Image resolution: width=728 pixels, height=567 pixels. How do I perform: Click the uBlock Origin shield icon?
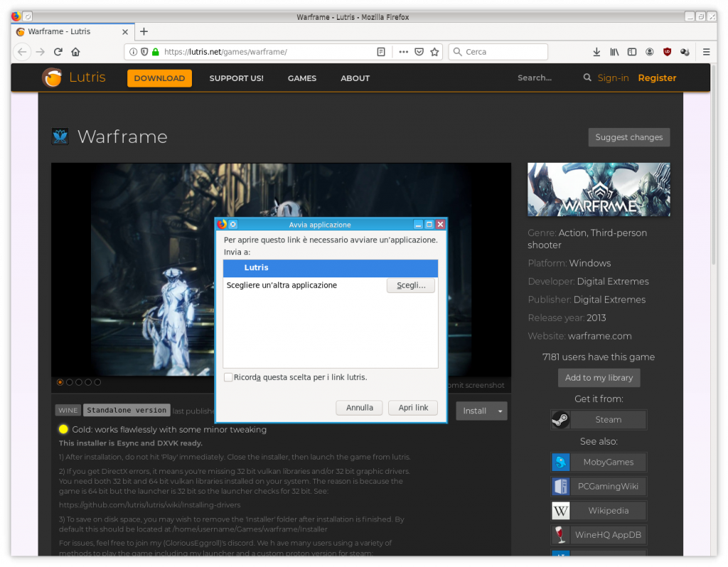click(x=667, y=52)
